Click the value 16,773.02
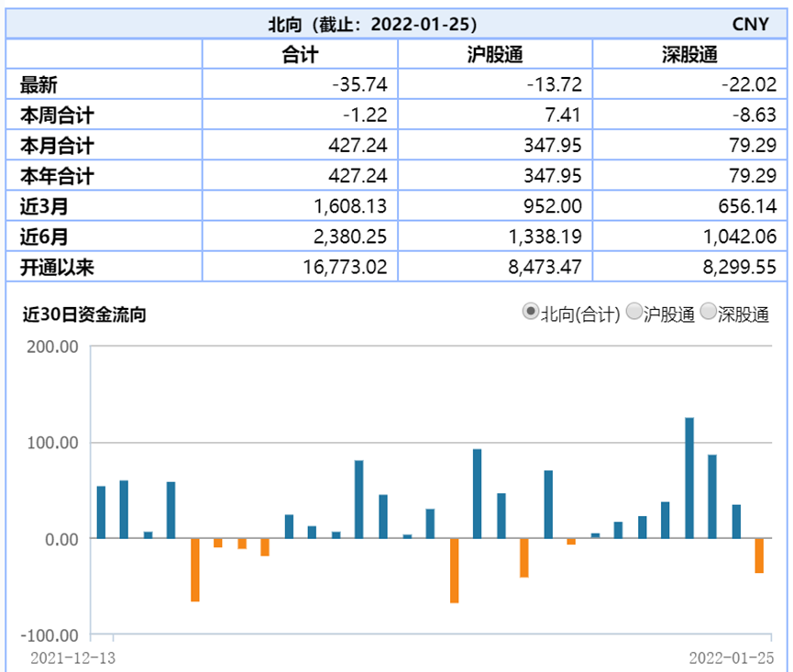The width and height of the screenshot is (793, 672). pyautogui.click(x=345, y=267)
